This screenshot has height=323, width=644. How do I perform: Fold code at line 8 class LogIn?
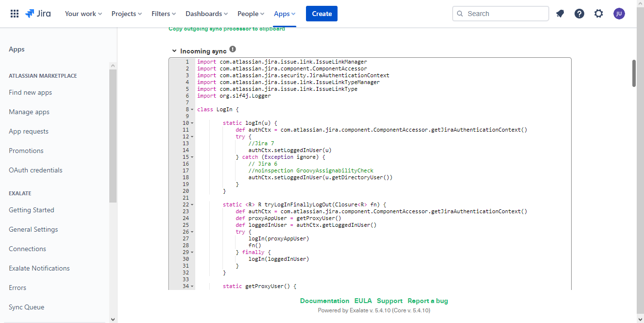[x=192, y=110]
